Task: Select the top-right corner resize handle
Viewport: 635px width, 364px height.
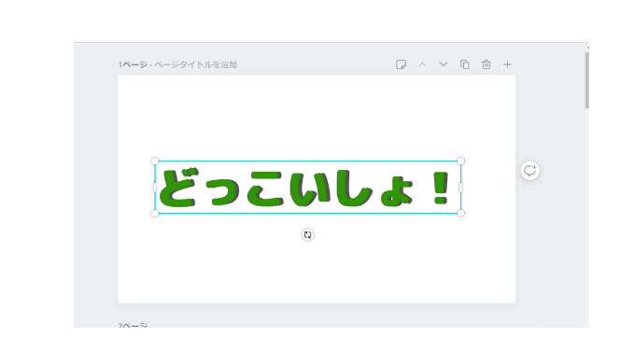Action: (461, 161)
